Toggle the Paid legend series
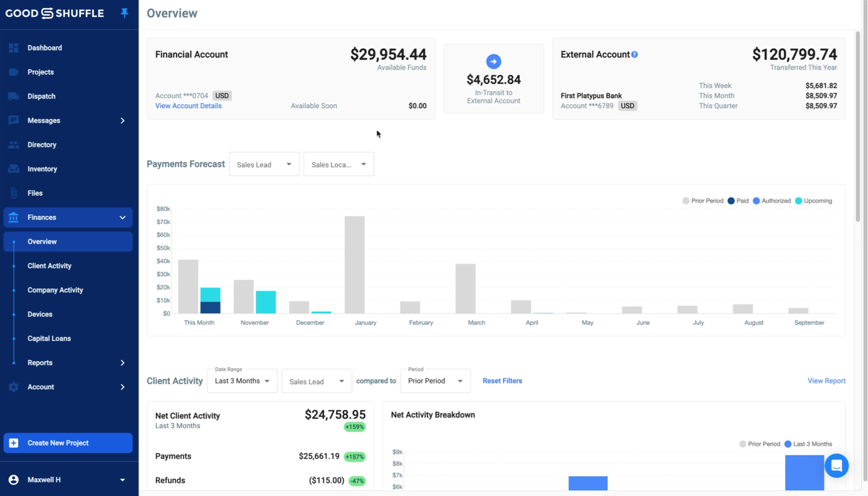The width and height of the screenshot is (868, 496). coord(737,201)
